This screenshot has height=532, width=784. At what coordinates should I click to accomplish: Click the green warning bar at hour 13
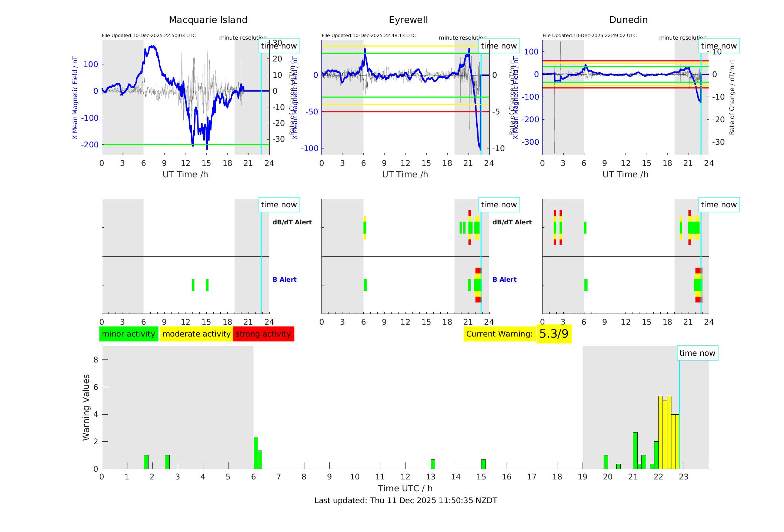pyautogui.click(x=433, y=464)
